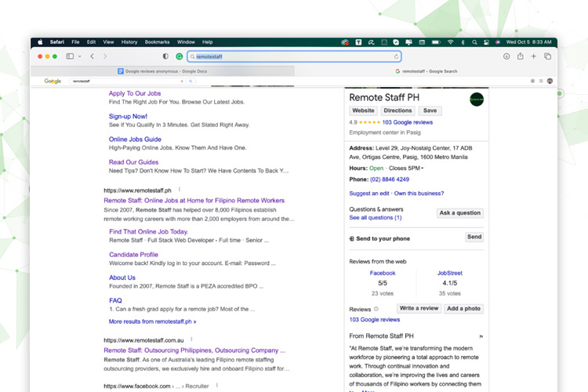Open the FAQ link

pos(115,300)
